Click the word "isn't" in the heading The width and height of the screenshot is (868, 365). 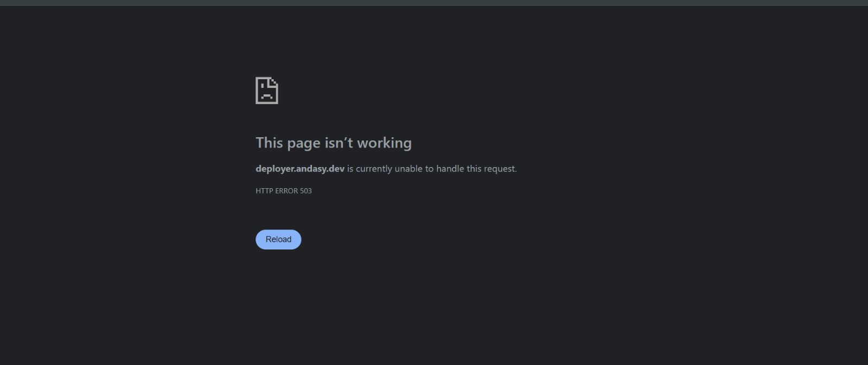(339, 143)
